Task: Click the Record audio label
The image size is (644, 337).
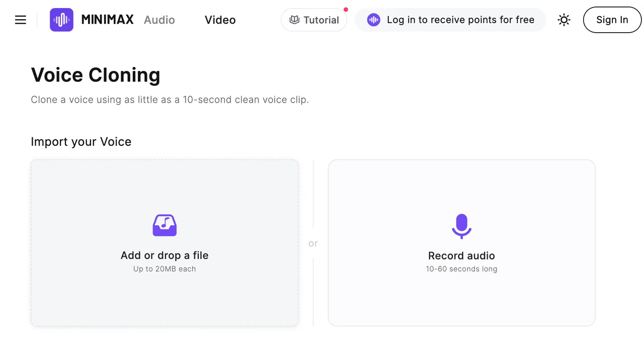Action: click(461, 256)
